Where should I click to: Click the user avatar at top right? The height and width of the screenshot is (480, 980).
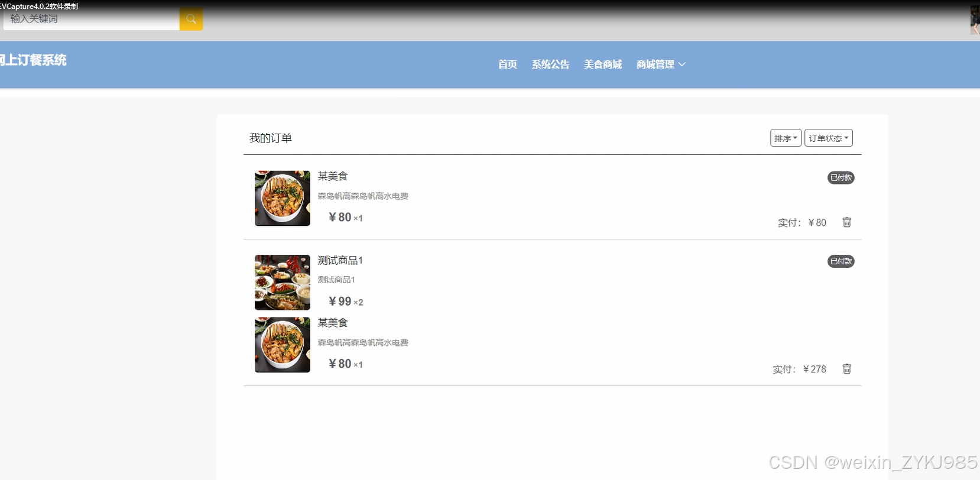pos(975,20)
